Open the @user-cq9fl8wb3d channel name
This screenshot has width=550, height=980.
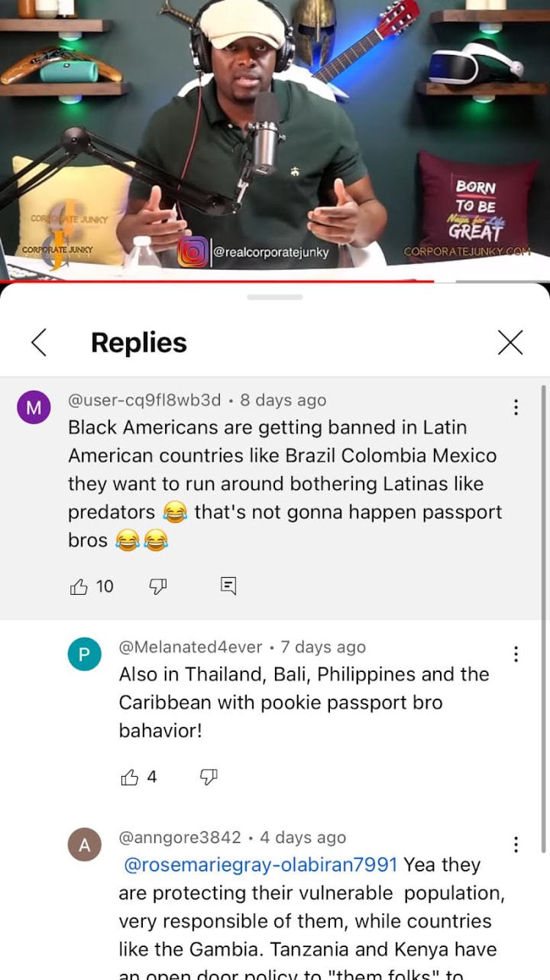[144, 400]
